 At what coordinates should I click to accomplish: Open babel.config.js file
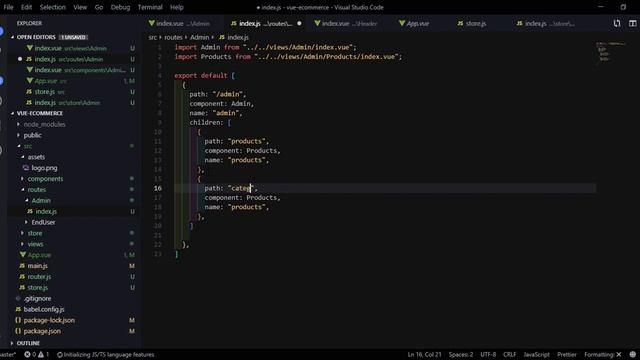coord(44,309)
